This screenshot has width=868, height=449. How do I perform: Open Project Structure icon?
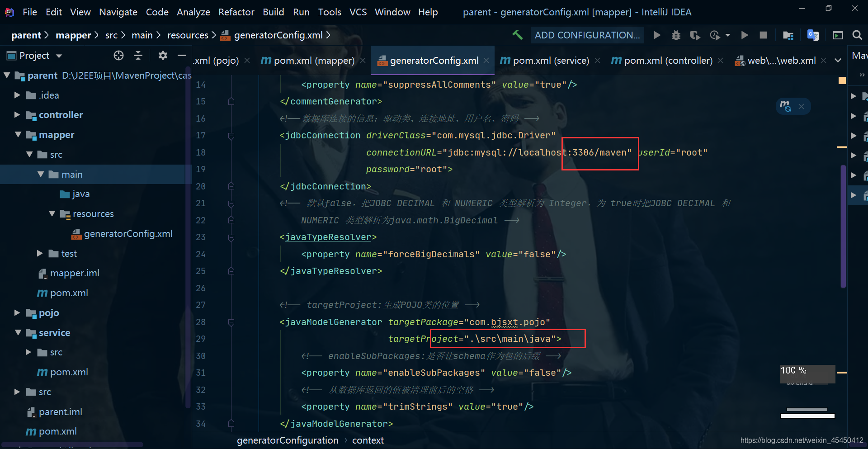[788, 35]
